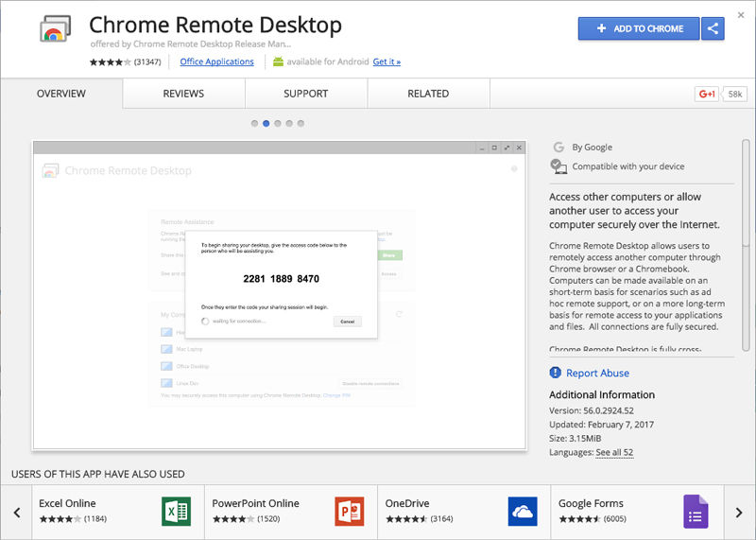
Task: Open the Office Applications category link
Action: pos(216,61)
